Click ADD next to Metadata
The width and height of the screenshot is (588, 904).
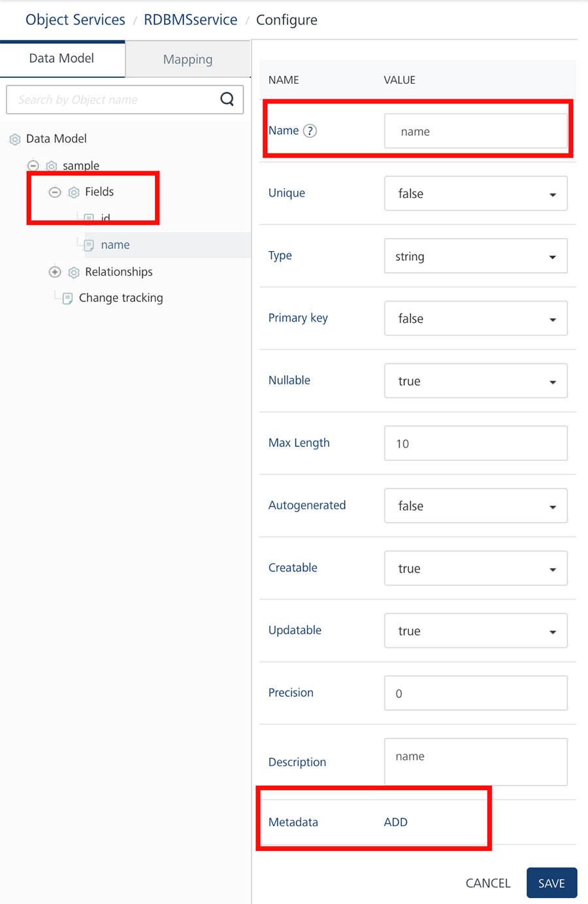(x=395, y=822)
